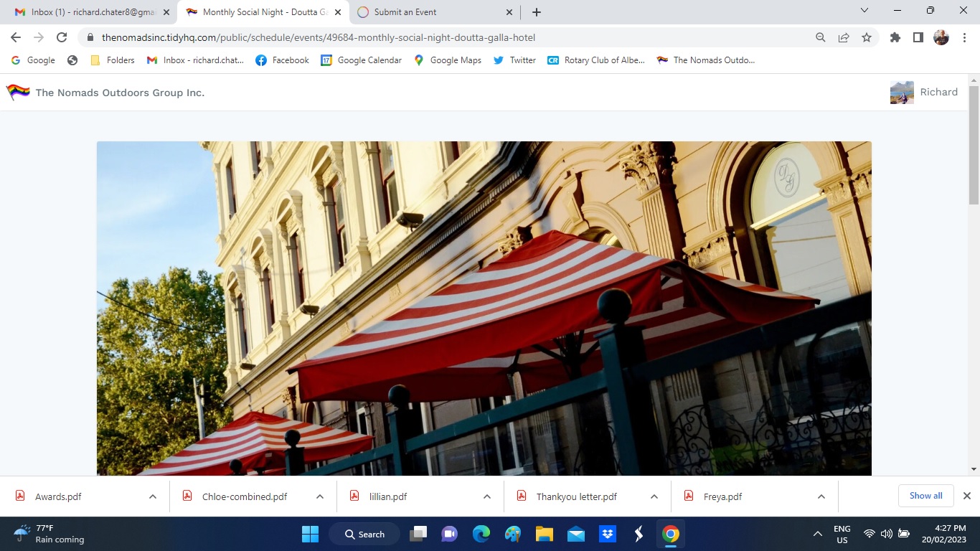Click the globe bookmark icon after Google
The height and width of the screenshot is (551, 980).
click(x=72, y=60)
